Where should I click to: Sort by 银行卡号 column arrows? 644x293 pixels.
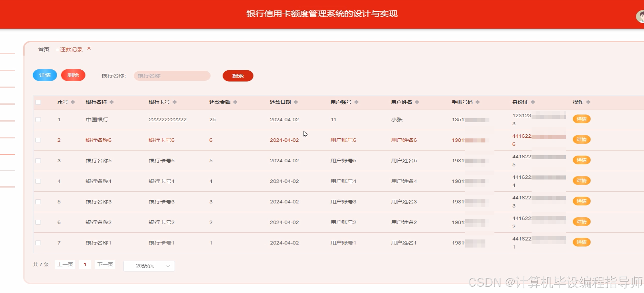174,102
